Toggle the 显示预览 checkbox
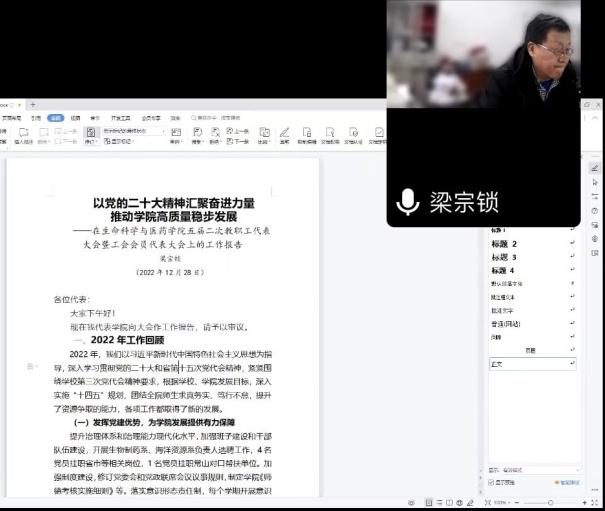This screenshot has height=511, width=605. [491, 482]
